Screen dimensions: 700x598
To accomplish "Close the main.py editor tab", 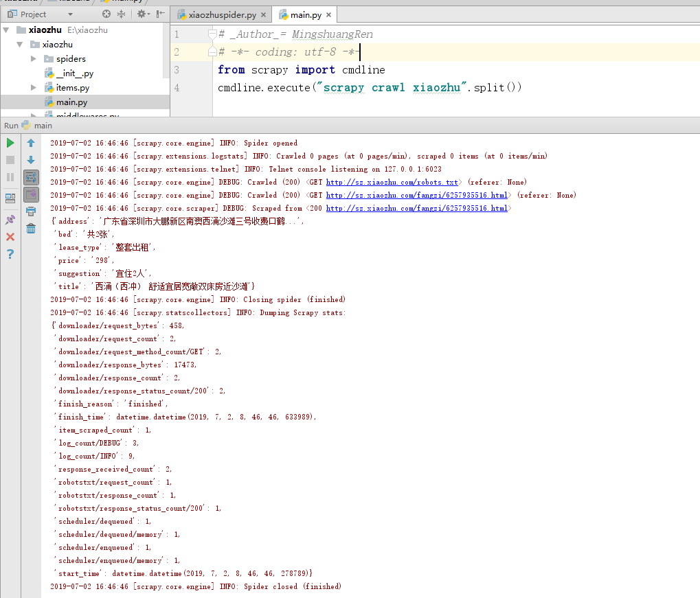I will pyautogui.click(x=328, y=14).
